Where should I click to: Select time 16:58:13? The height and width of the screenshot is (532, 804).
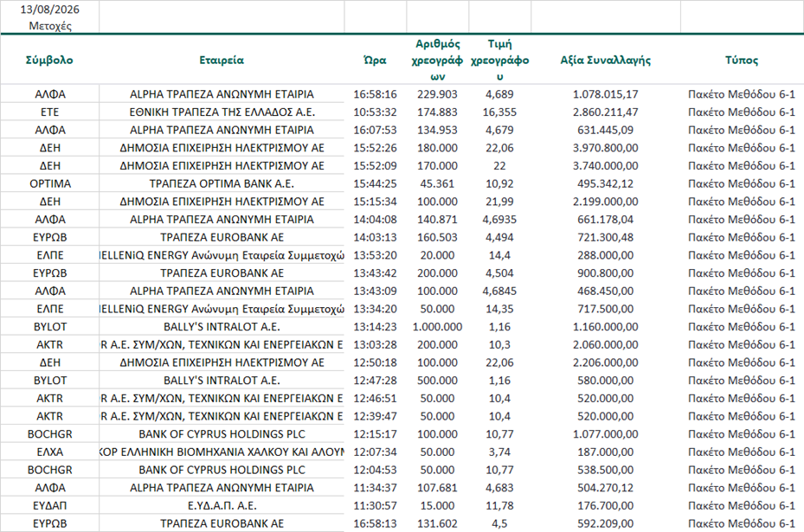click(376, 524)
